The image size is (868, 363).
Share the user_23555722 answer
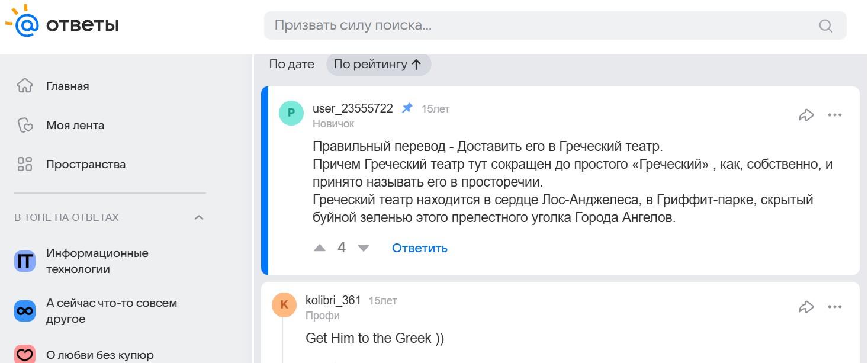(x=806, y=115)
